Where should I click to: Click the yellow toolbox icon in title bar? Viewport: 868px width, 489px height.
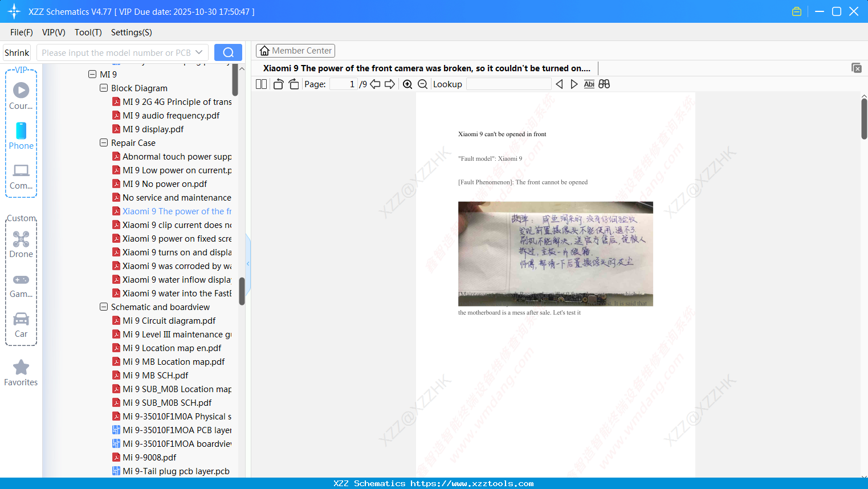797,11
